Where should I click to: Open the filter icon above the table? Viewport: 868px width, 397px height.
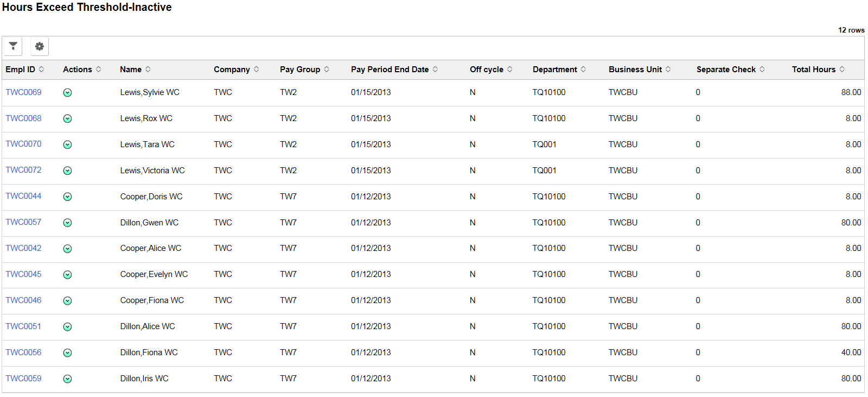tap(13, 46)
